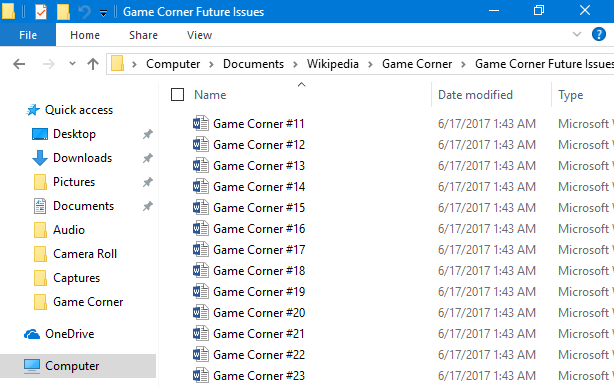Image resolution: width=614 pixels, height=388 pixels.
Task: Click the date modified of Game Corner #12
Action: click(486, 145)
